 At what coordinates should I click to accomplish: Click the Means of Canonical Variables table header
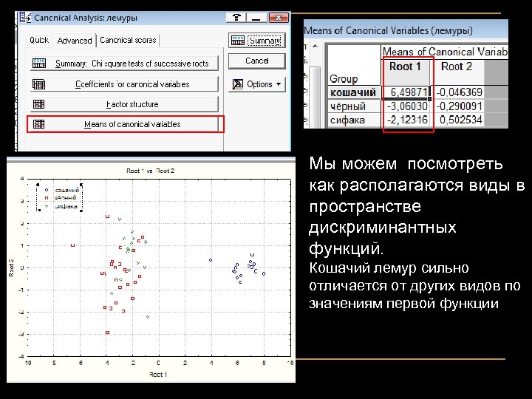(445, 52)
